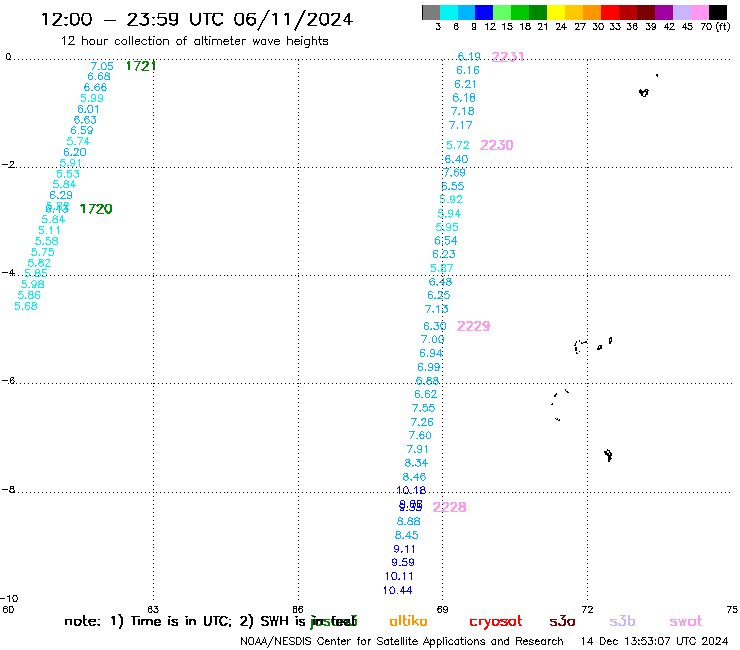Select wave height value 7.26
The image size is (740, 650).
tap(422, 422)
